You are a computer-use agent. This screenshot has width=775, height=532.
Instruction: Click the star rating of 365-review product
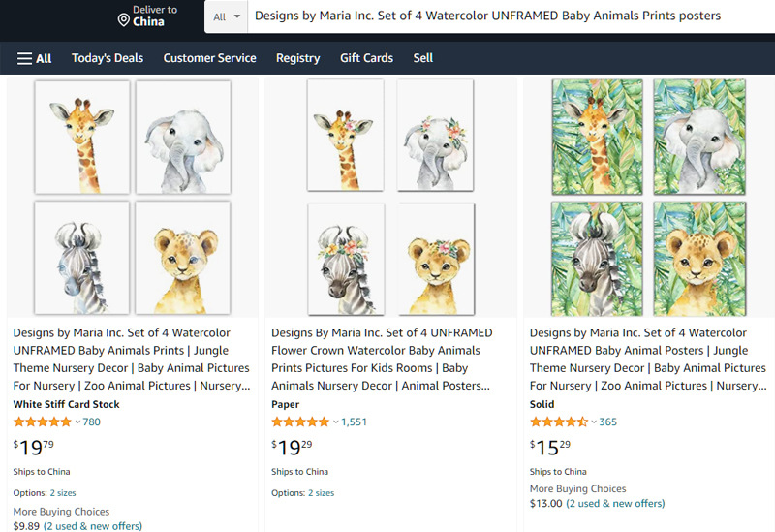tap(559, 422)
